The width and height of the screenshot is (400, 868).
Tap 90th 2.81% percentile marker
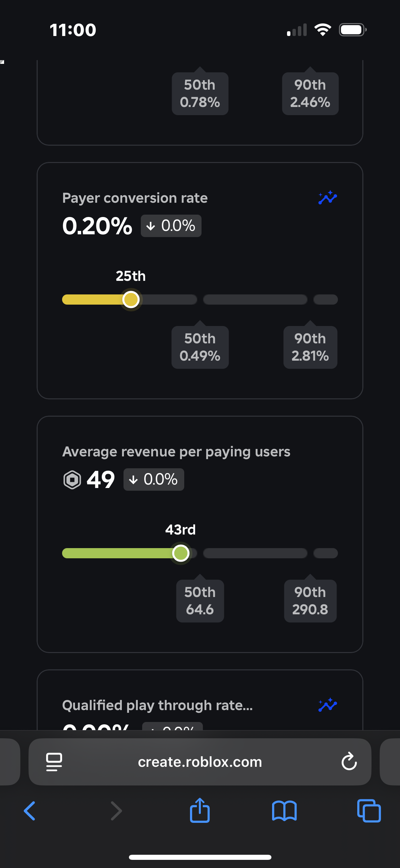[x=310, y=347]
